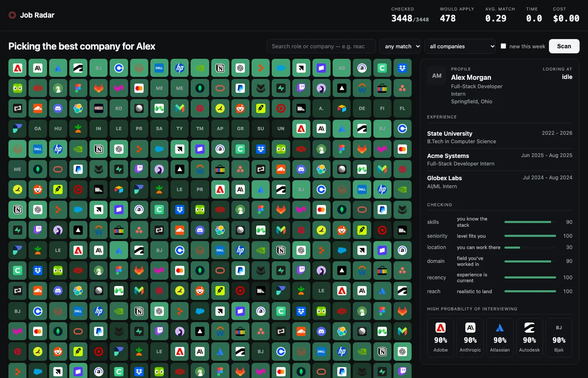Open the any match dropdown

click(x=400, y=46)
